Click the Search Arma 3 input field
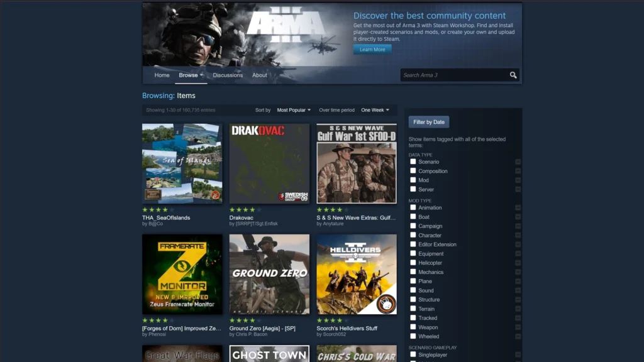 pyautogui.click(x=454, y=75)
